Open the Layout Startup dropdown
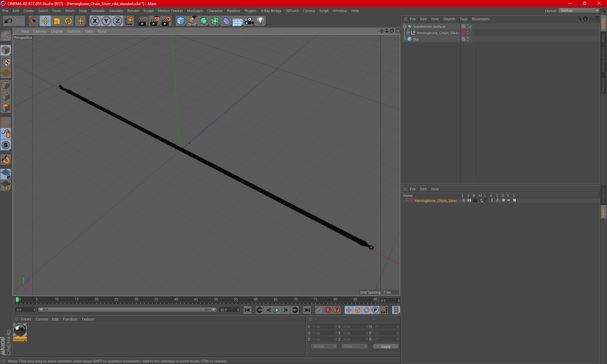This screenshot has height=364, width=607. click(x=579, y=10)
